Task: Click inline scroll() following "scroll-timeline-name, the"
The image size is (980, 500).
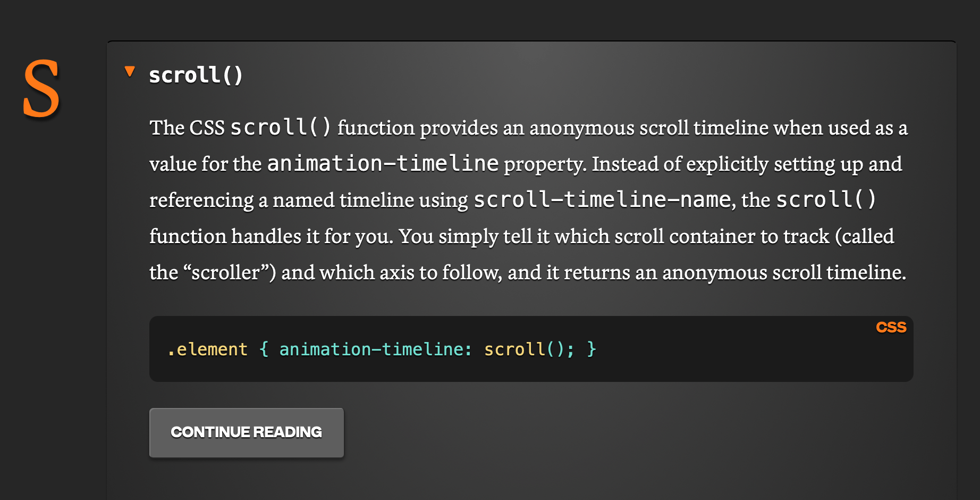Action: [x=825, y=200]
